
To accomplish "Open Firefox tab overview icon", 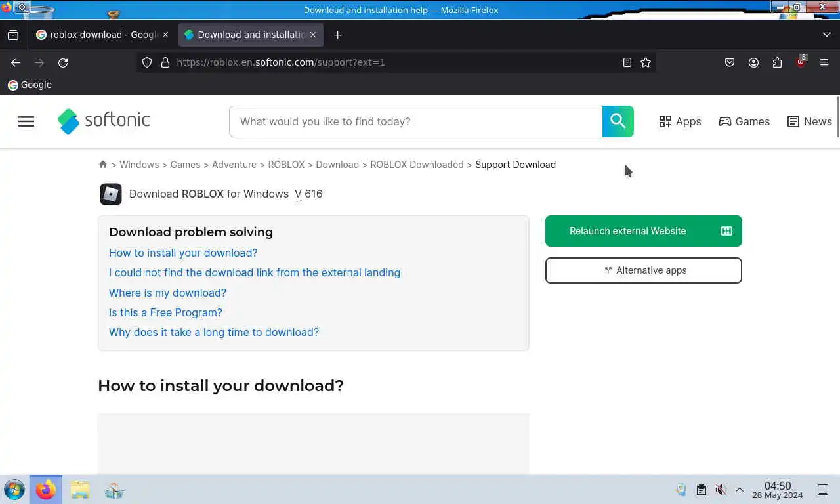I will tap(13, 35).
